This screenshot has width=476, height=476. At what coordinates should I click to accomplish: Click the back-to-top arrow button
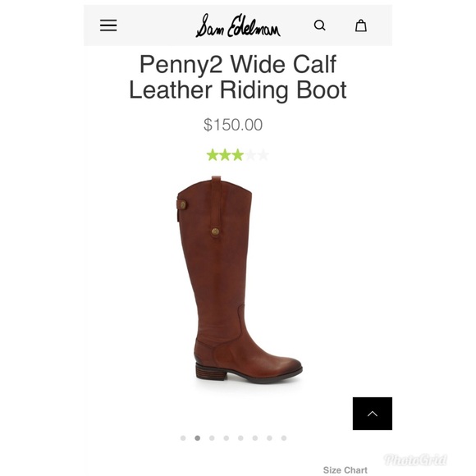point(372,414)
